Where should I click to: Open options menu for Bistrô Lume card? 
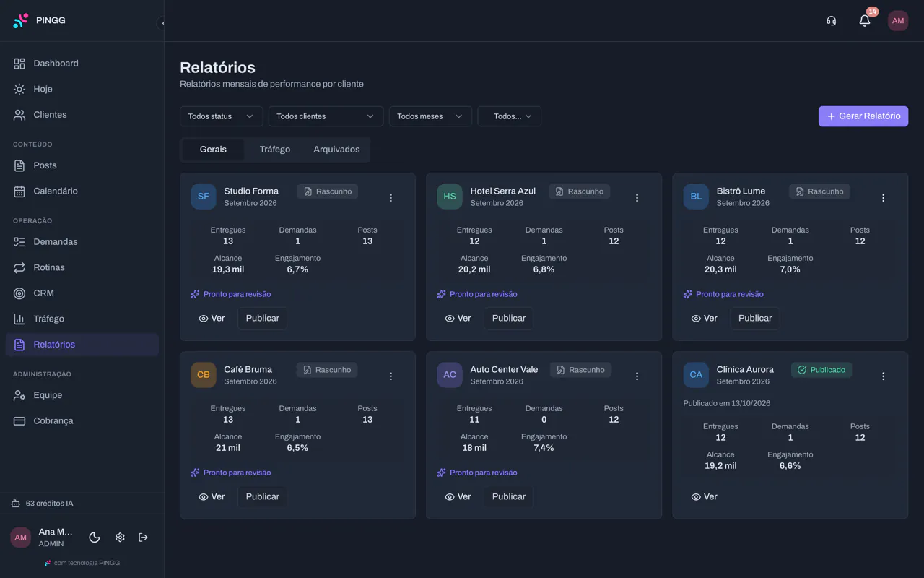883,197
